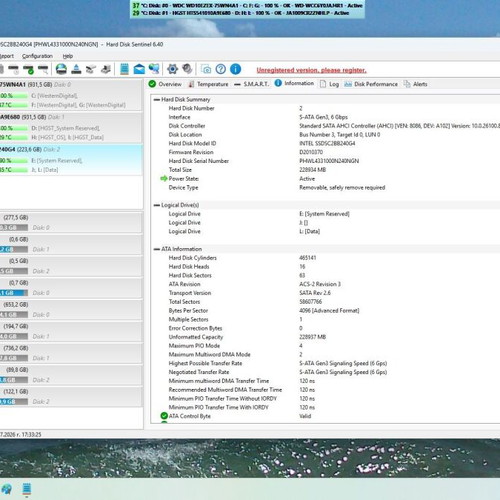This screenshot has width=500, height=500.
Task: Click the blue circled i toolbar icon
Action: (x=235, y=69)
